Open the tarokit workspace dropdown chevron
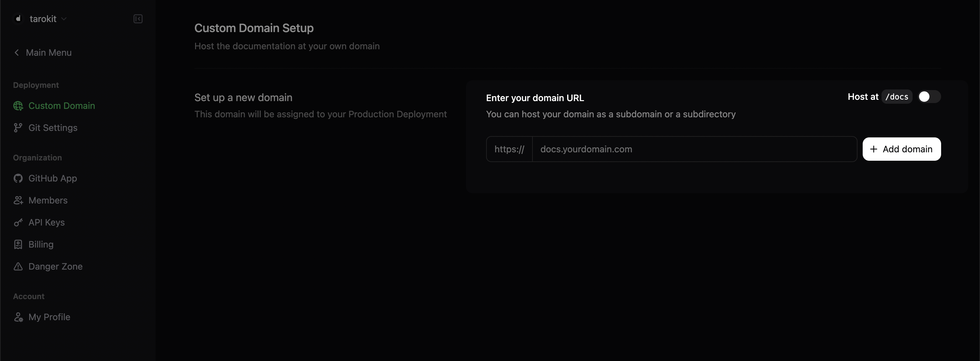The width and height of the screenshot is (980, 361). (64, 19)
